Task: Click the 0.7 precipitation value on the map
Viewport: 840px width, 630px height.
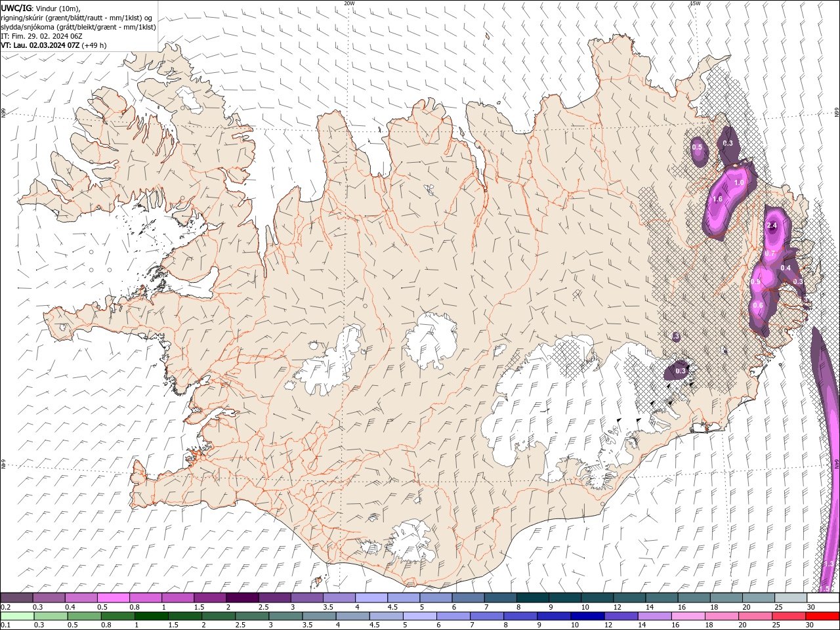Action: point(770,253)
